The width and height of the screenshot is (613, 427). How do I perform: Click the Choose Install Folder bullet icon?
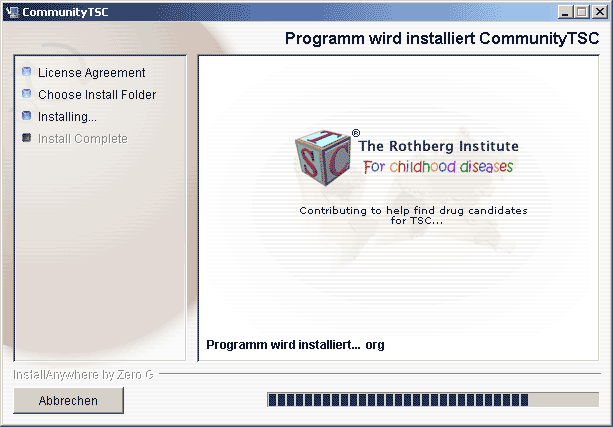tap(26, 94)
